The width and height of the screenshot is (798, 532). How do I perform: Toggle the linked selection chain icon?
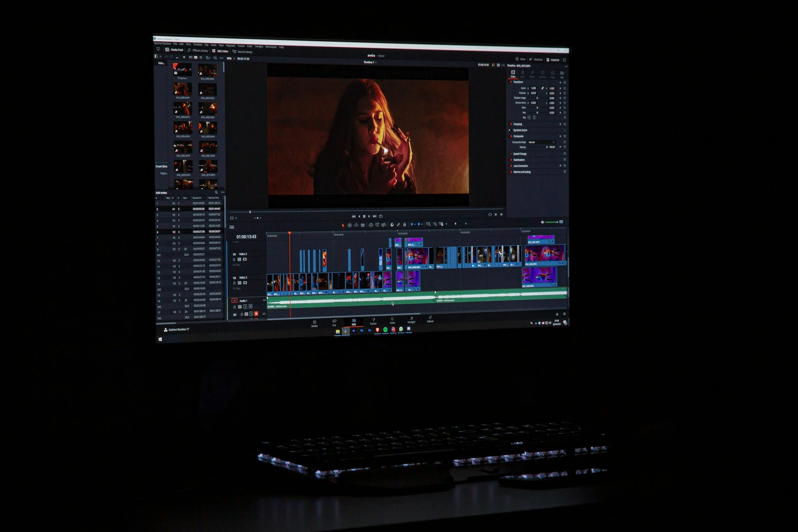[398, 224]
